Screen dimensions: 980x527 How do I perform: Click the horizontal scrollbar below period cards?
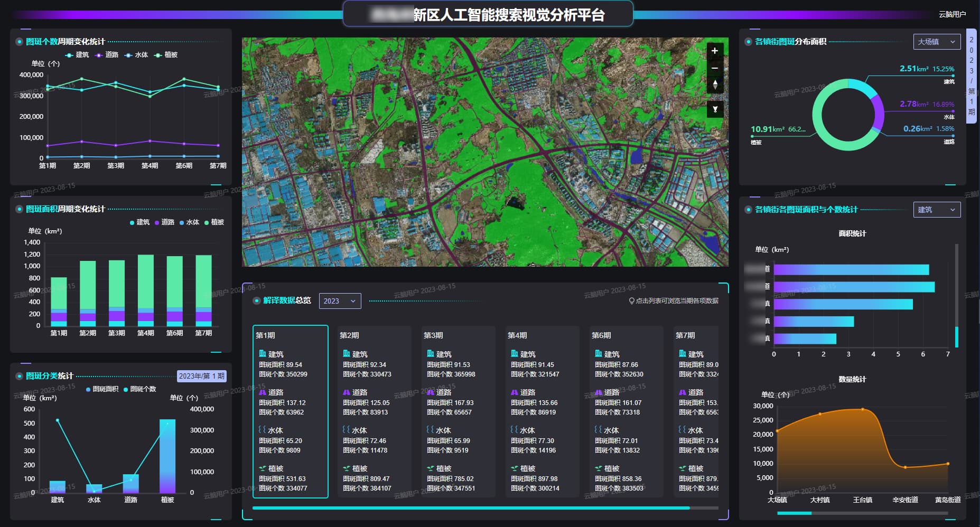[470, 508]
